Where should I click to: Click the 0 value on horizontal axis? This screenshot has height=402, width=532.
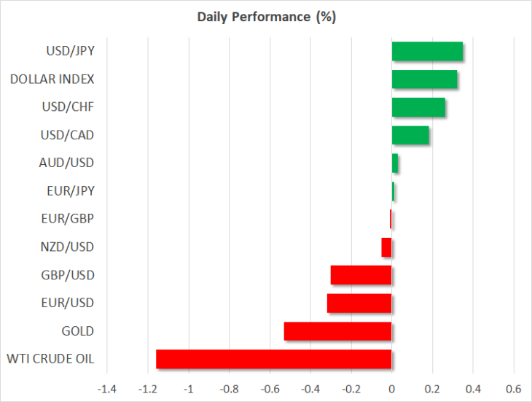click(x=391, y=389)
